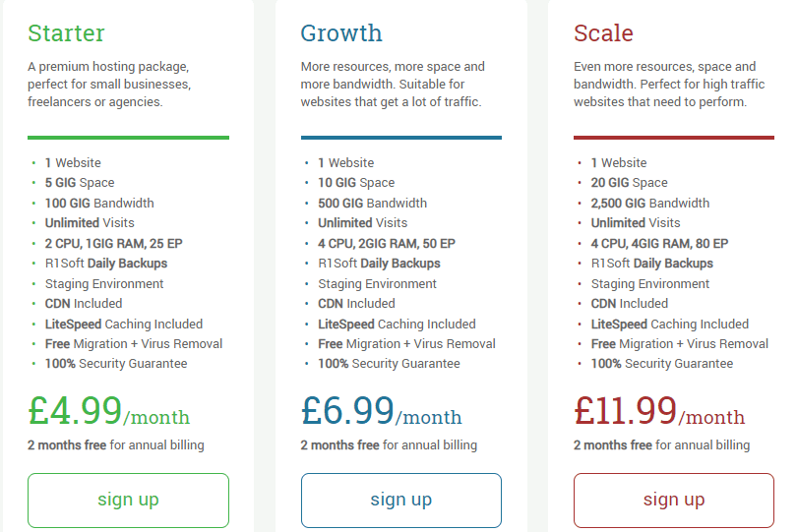
Task: Select the Scale plan heading
Action: (x=603, y=33)
